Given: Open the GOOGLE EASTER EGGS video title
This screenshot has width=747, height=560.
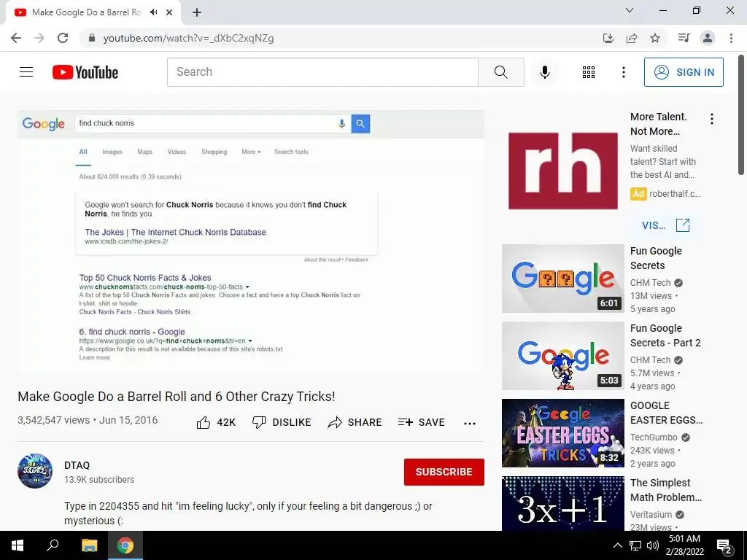Looking at the screenshot, I should pyautogui.click(x=667, y=413).
